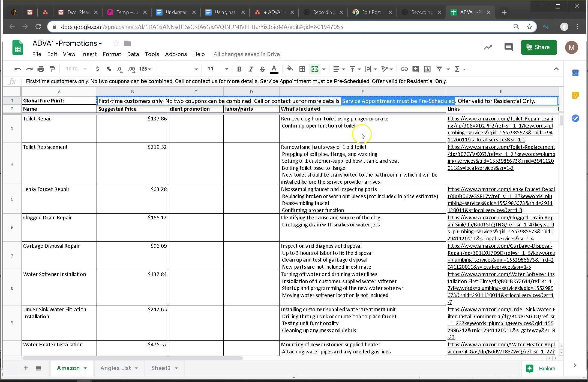Open the Google Keep sidebar icon
This screenshot has height=382, width=588.
click(x=575, y=95)
